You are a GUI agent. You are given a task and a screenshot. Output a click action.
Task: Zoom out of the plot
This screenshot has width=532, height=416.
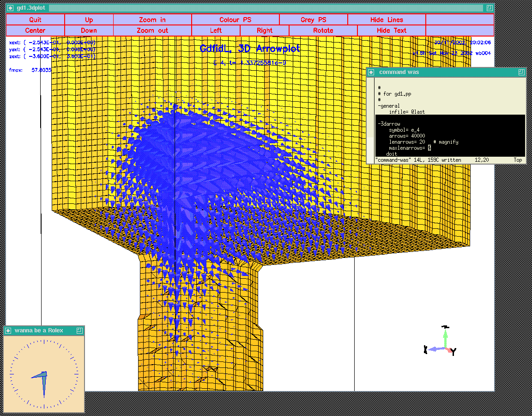click(x=152, y=30)
